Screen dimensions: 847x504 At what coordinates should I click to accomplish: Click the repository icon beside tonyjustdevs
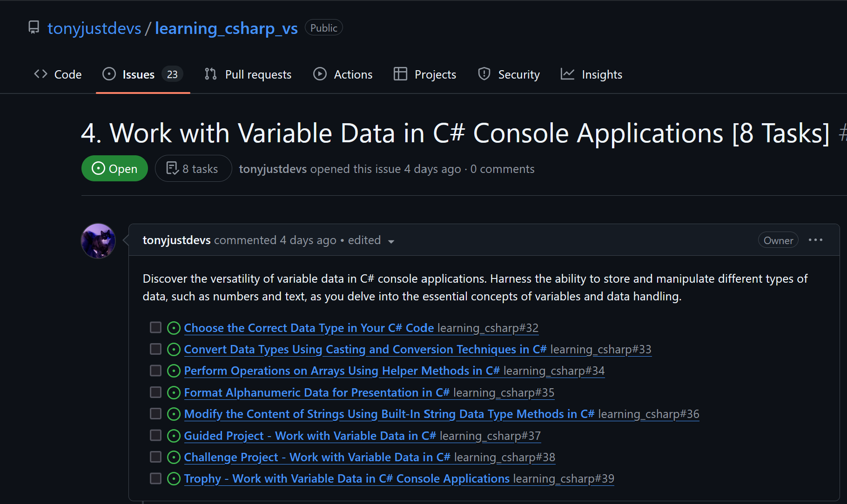34,28
